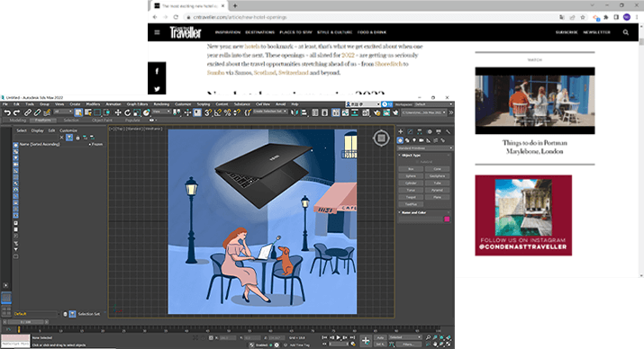The width and height of the screenshot is (644, 349).
Task: Click the Undo arrow in 3ds Max toolbar
Action: (7, 112)
